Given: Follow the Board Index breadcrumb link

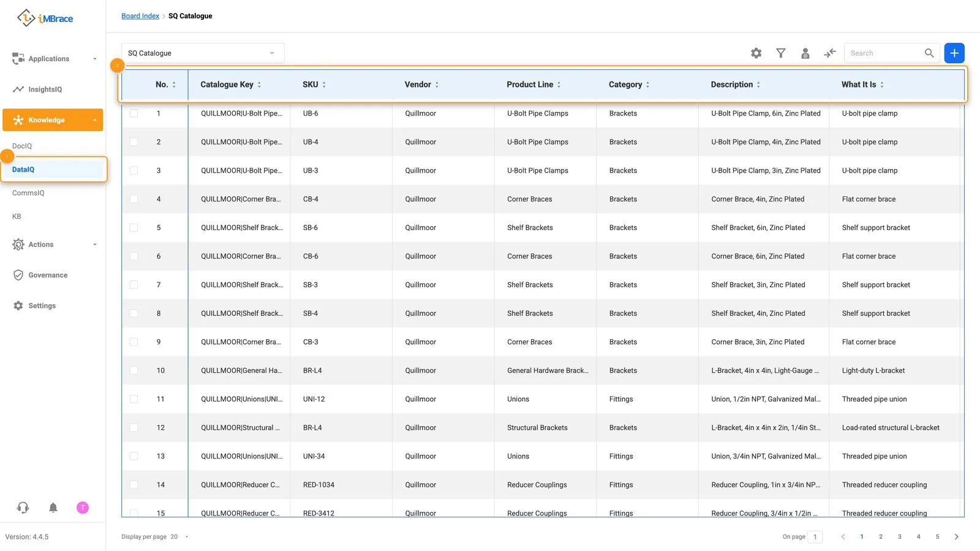Looking at the screenshot, I should click(x=140, y=16).
